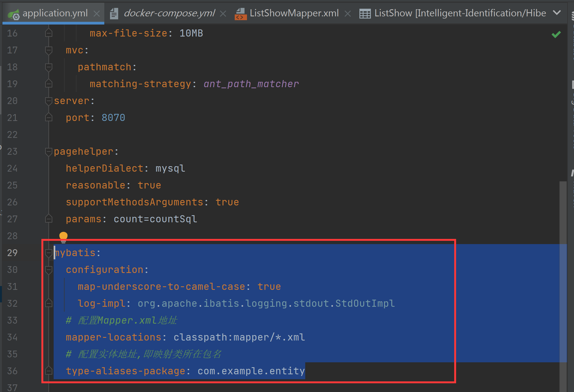Click the 10MB value
The image size is (574, 392).
(191, 33)
